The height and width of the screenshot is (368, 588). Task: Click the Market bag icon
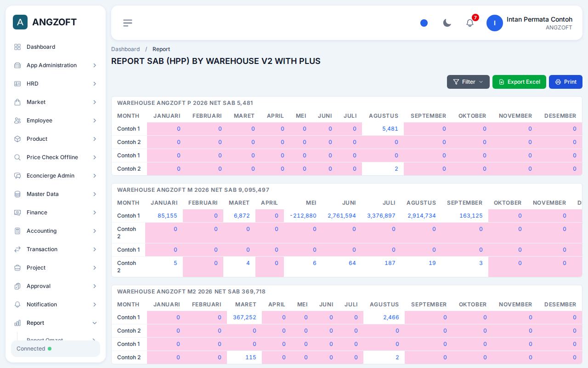coord(17,102)
